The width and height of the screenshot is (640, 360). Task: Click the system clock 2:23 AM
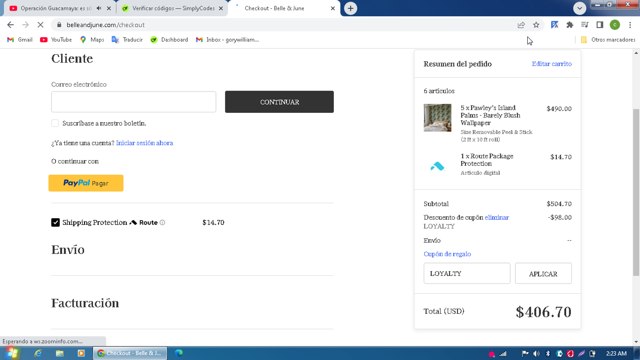click(616, 353)
